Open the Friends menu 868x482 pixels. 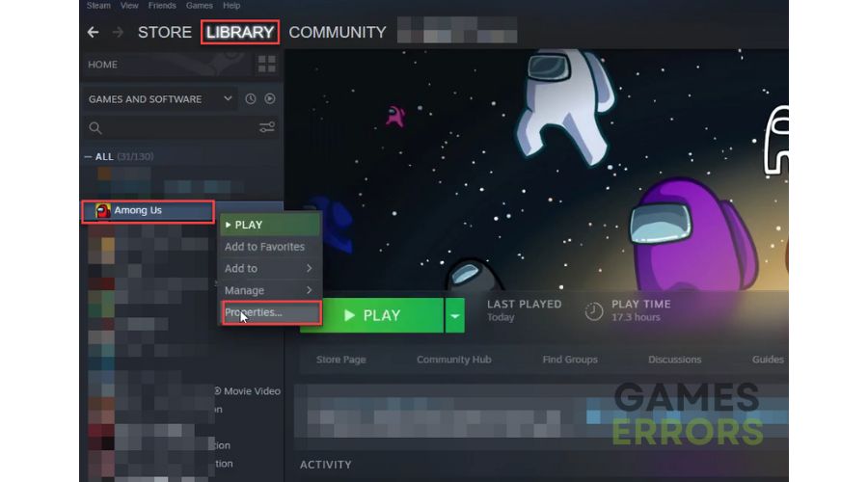tap(162, 6)
